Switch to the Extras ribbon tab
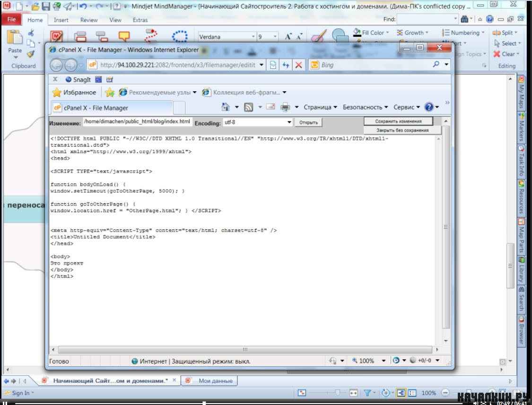 click(140, 20)
